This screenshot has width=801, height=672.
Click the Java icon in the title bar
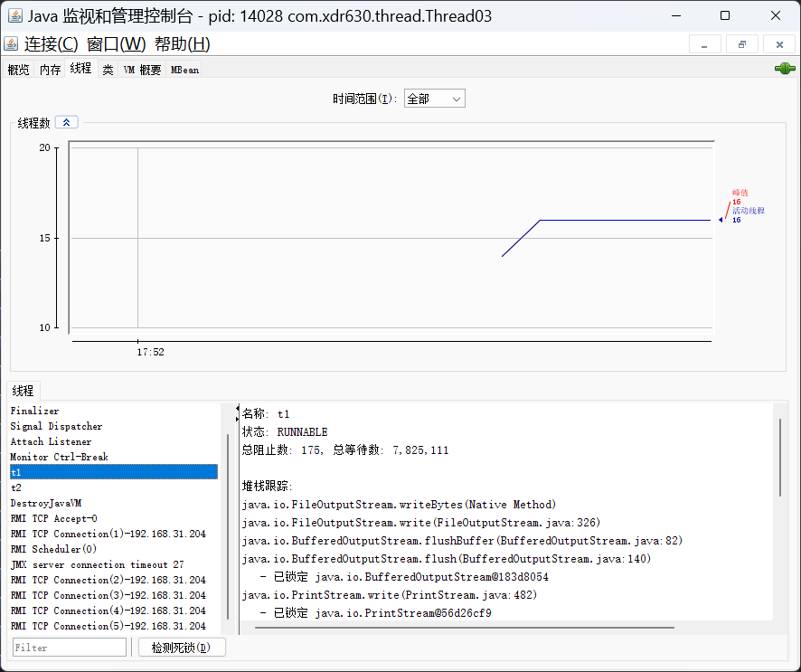point(14,16)
